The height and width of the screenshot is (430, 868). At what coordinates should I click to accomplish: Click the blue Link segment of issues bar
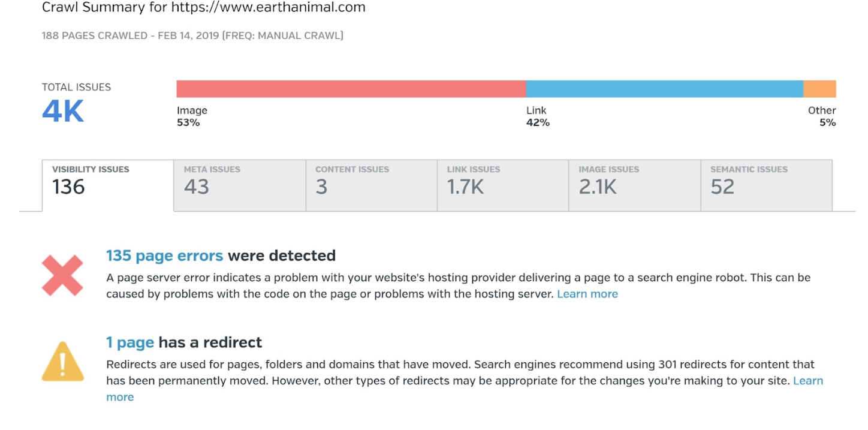pos(664,89)
